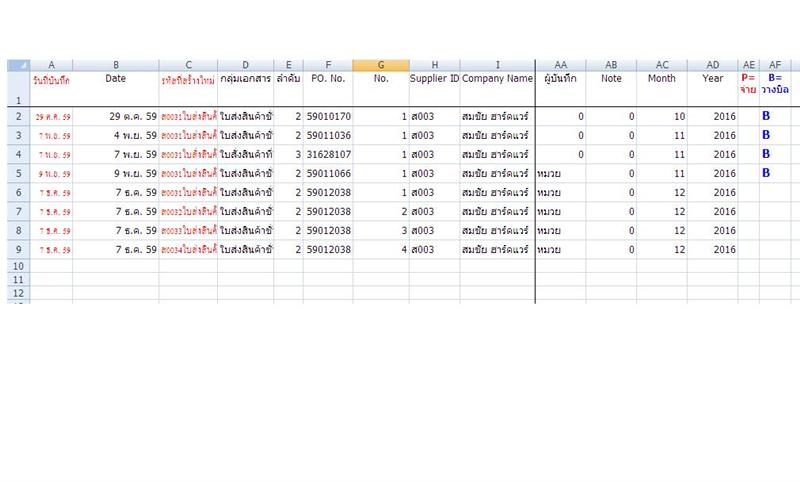Select row 9 header
Viewport: 800px width, 482px height.
pos(17,248)
